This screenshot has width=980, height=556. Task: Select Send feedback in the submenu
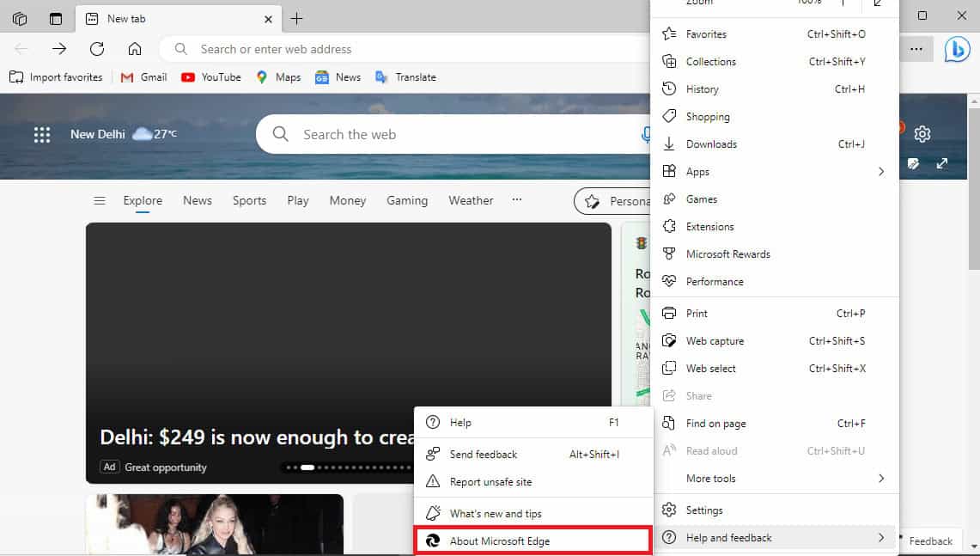pyautogui.click(x=533, y=454)
